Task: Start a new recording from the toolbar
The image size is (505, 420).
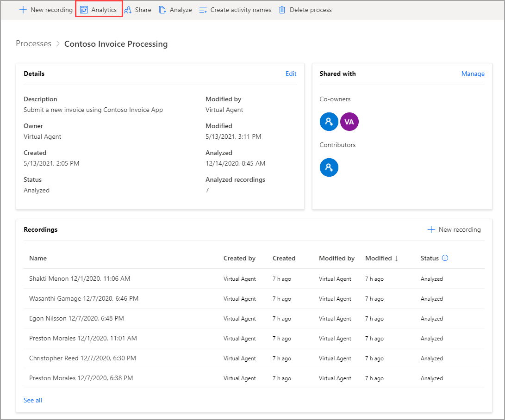Action: [x=45, y=10]
